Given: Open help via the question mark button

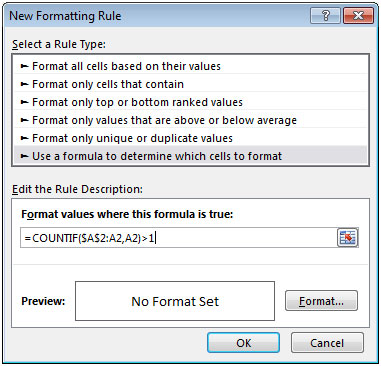Looking at the screenshot, I should (x=326, y=15).
